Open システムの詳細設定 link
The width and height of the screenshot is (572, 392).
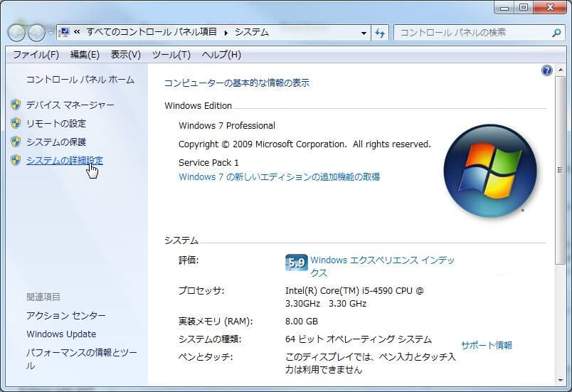pyautogui.click(x=64, y=160)
